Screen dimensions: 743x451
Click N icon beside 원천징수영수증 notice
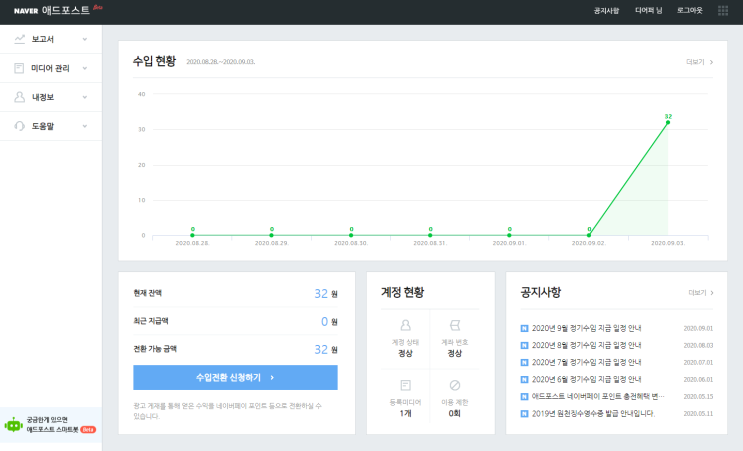(x=524, y=414)
